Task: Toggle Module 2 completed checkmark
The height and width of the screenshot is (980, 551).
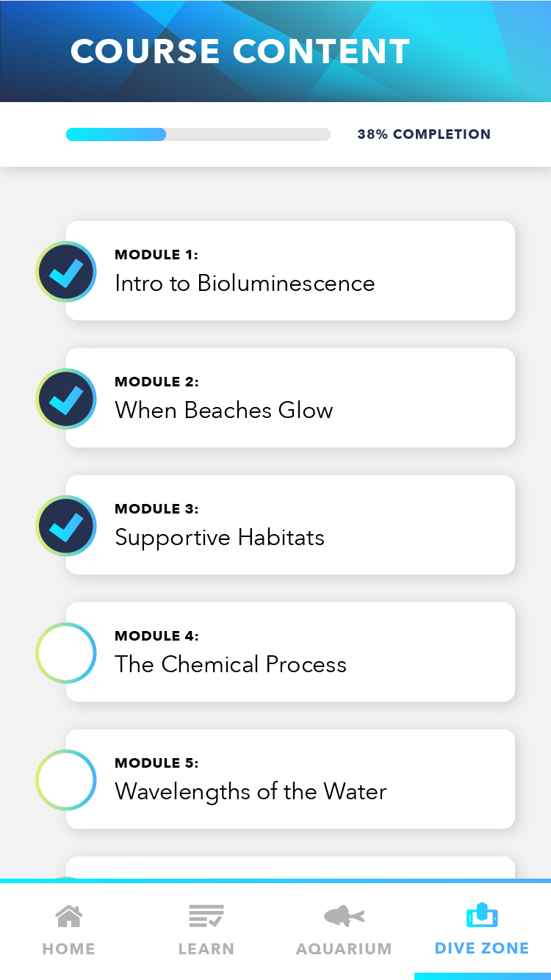Action: tap(66, 399)
